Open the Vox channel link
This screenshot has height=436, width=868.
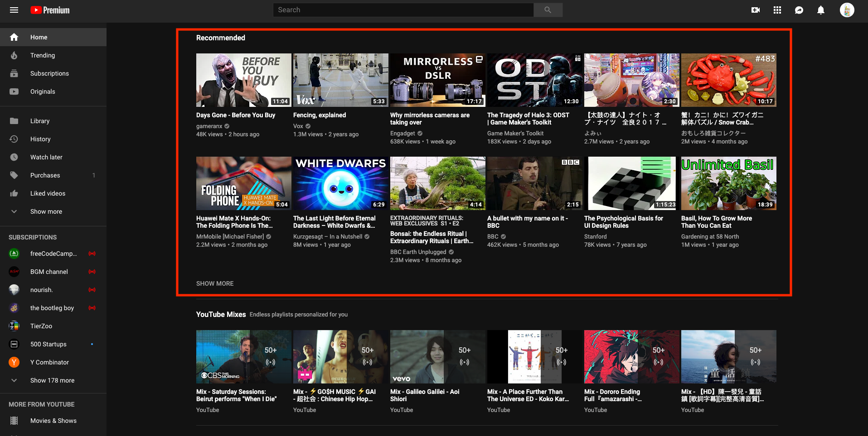(x=298, y=126)
